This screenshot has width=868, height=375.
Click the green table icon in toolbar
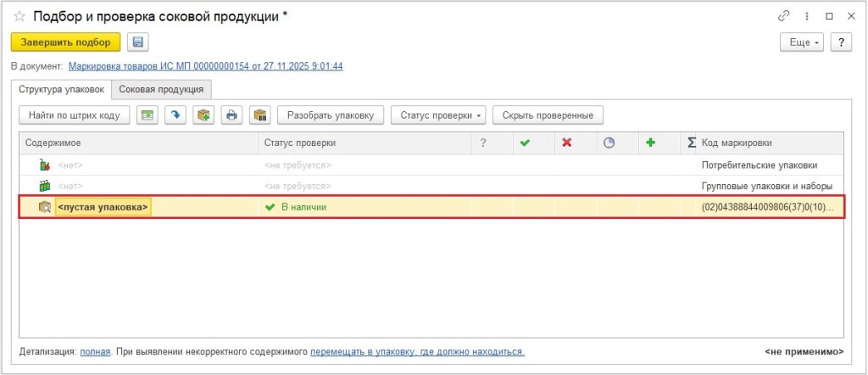click(148, 115)
